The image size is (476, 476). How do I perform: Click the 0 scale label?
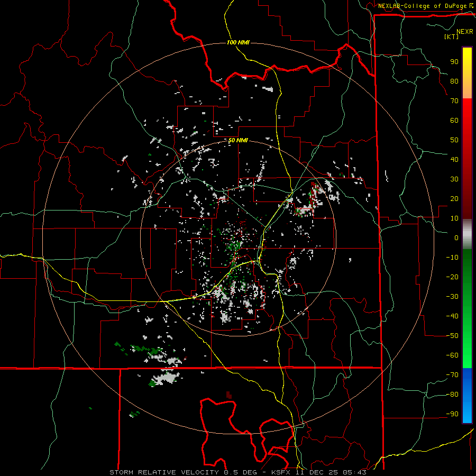pos(456,237)
